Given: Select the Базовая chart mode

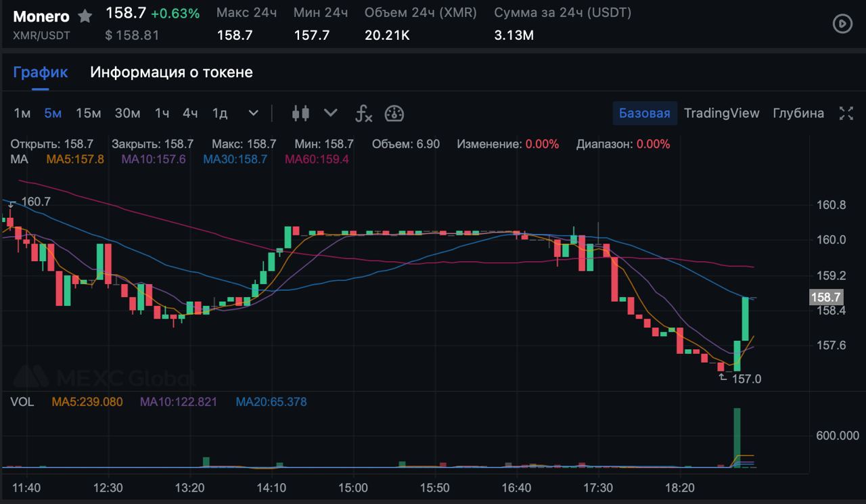Looking at the screenshot, I should pos(644,113).
